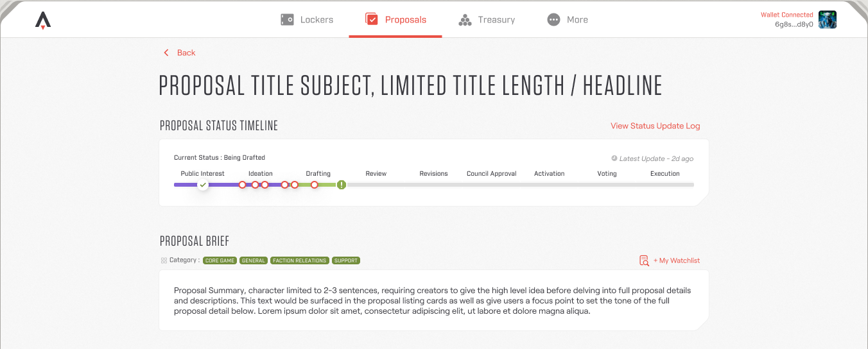Click the Back chevron arrow
This screenshot has height=349, width=868.
166,53
